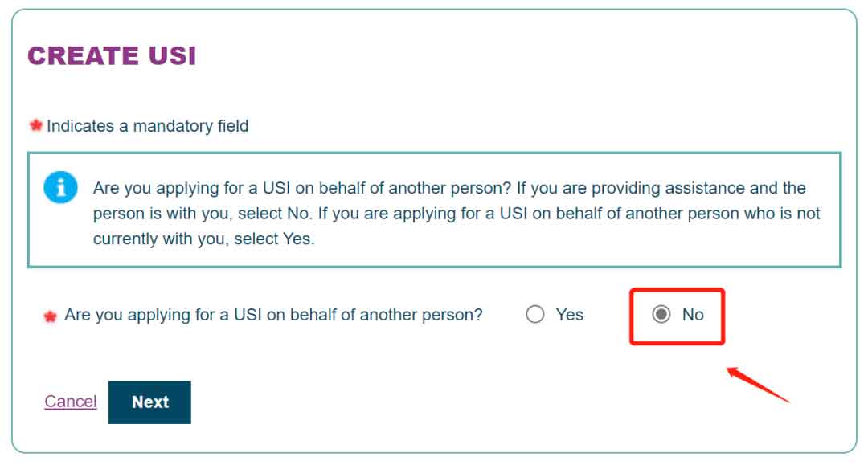868x469 pixels.
Task: Click the teal-bordered information panel
Action: click(x=434, y=210)
